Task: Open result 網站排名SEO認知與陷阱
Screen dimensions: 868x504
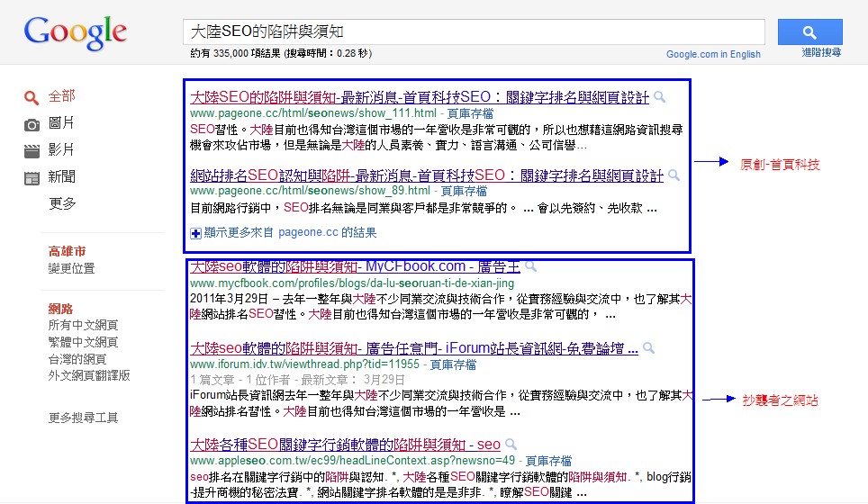Action: [x=426, y=175]
